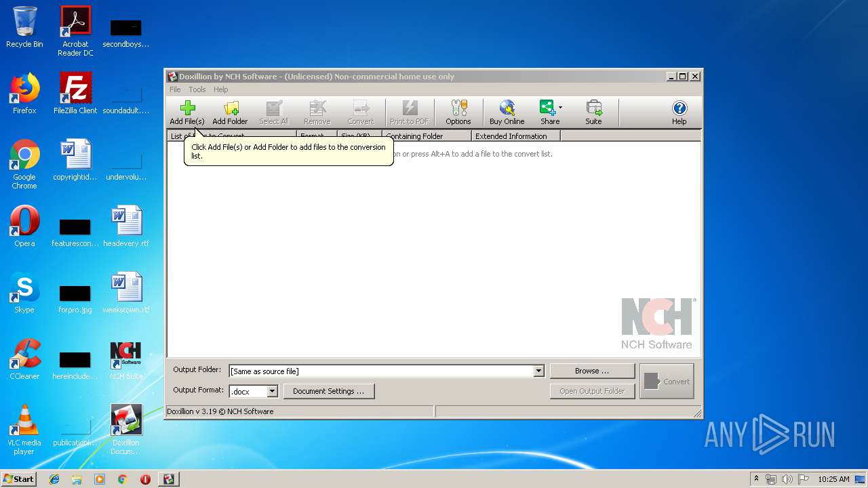Open the Skype desktop shortcut

tap(24, 293)
